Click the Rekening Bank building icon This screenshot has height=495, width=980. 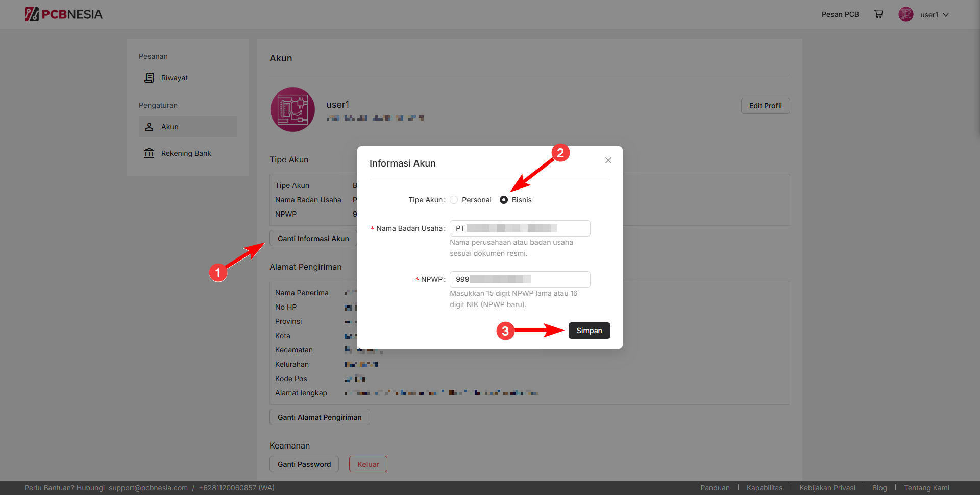(x=149, y=153)
